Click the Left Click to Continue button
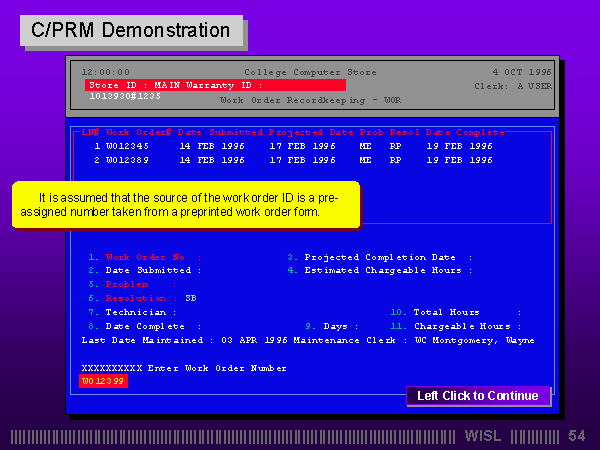This screenshot has height=450, width=600. [x=477, y=396]
